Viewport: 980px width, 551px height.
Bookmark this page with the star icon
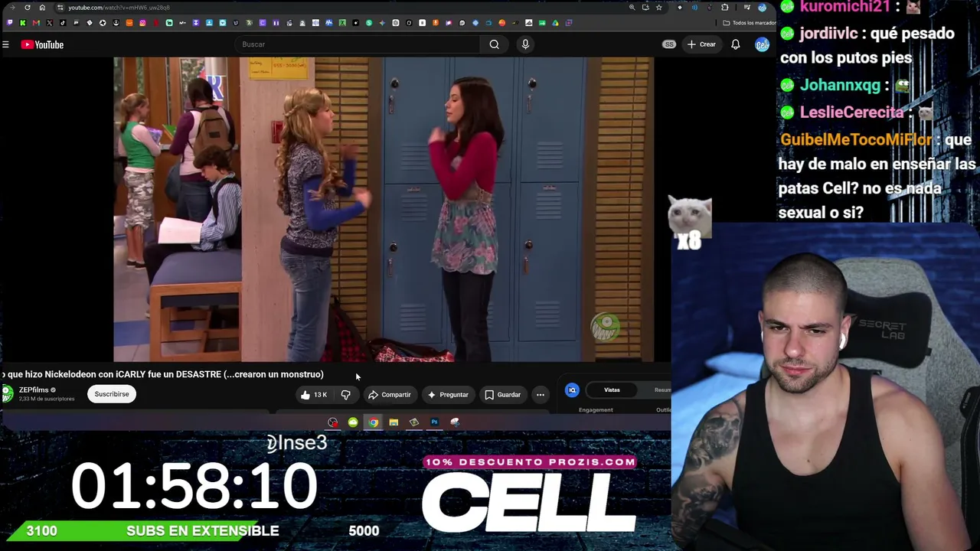point(658,8)
